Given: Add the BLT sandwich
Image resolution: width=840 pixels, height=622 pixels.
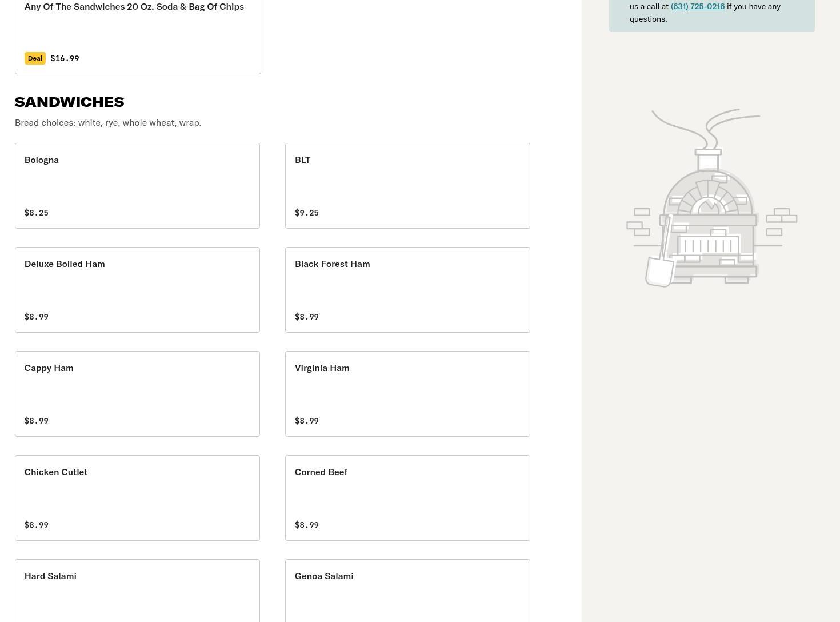Looking at the screenshot, I should point(407,185).
